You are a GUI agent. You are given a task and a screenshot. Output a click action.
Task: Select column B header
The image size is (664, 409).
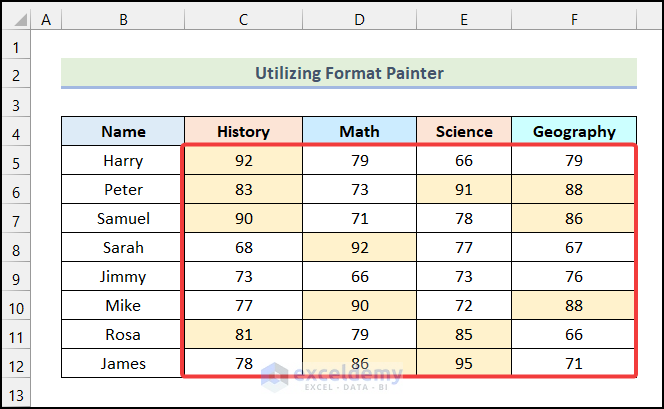pos(122,19)
